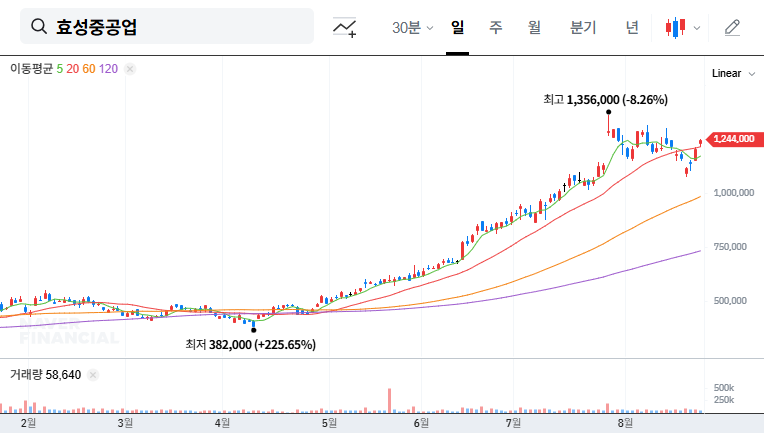Image resolution: width=764 pixels, height=433 pixels.
Task: Click the 최저 382,000 low annotation
Action: (x=250, y=345)
